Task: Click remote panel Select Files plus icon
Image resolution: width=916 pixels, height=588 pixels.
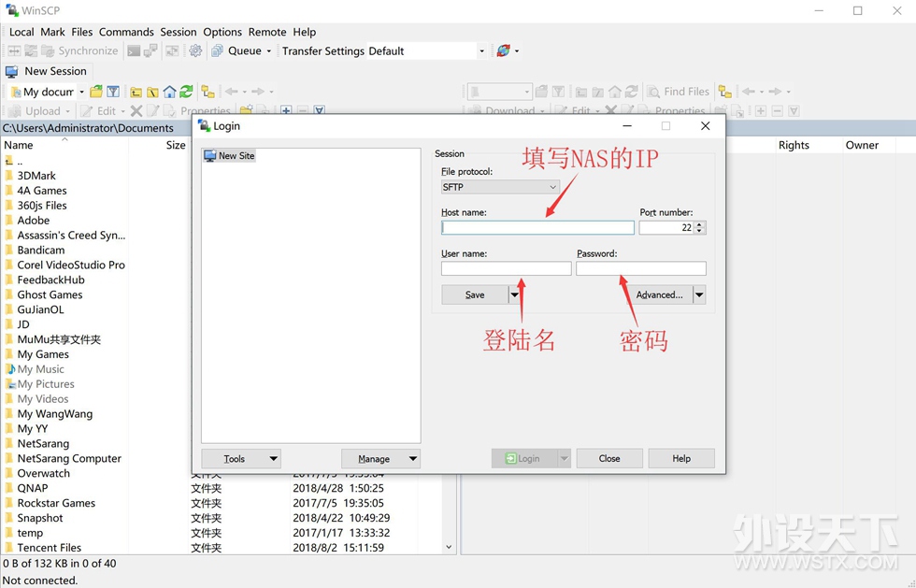Action: 761,111
